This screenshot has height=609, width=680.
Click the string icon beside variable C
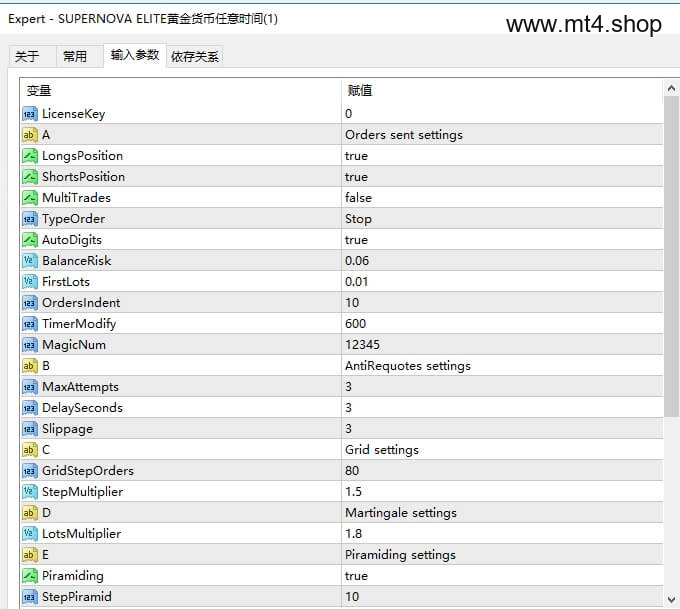point(29,450)
